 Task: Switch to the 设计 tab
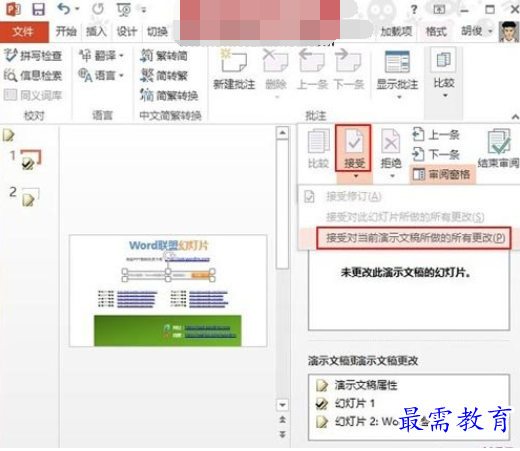(x=127, y=32)
